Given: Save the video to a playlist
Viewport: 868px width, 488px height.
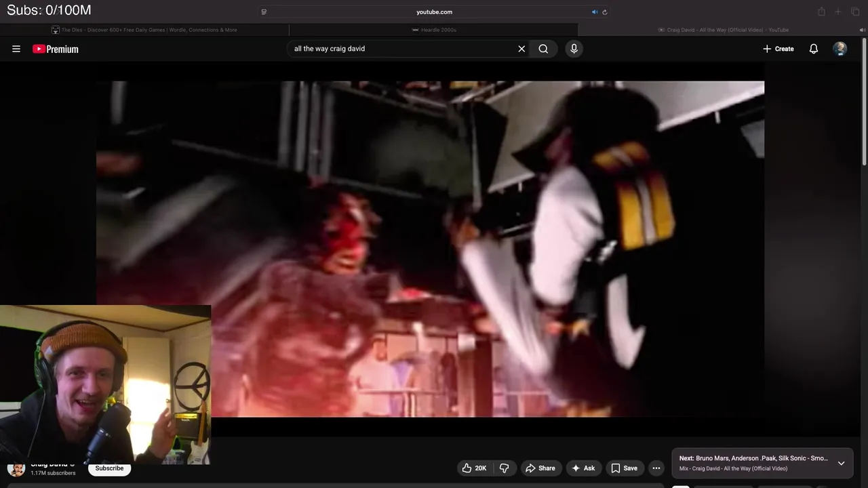Looking at the screenshot, I should click(624, 468).
